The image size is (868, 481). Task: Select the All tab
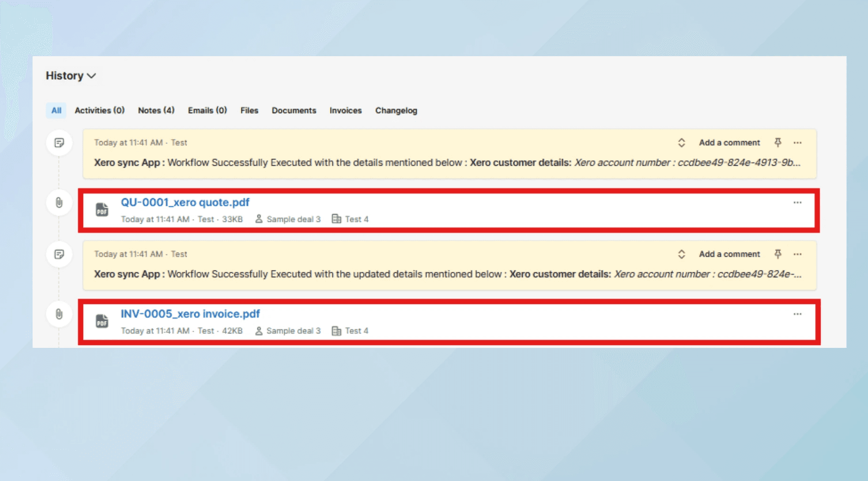click(x=56, y=110)
